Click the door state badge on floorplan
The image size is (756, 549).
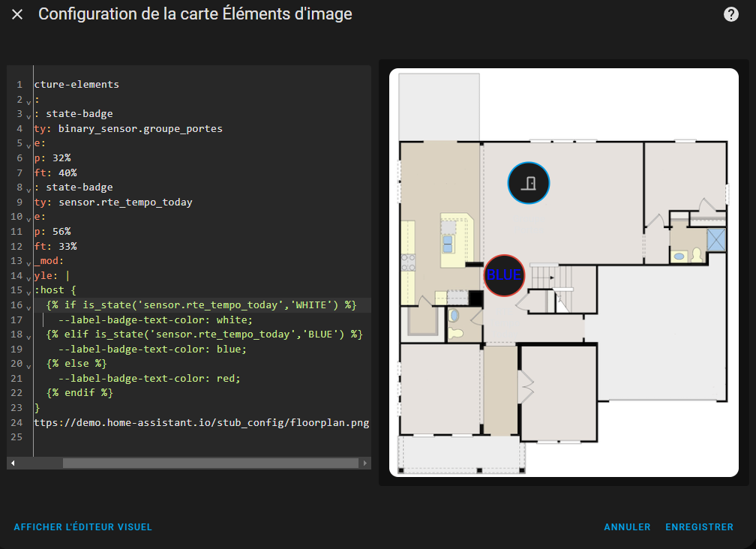coord(529,183)
